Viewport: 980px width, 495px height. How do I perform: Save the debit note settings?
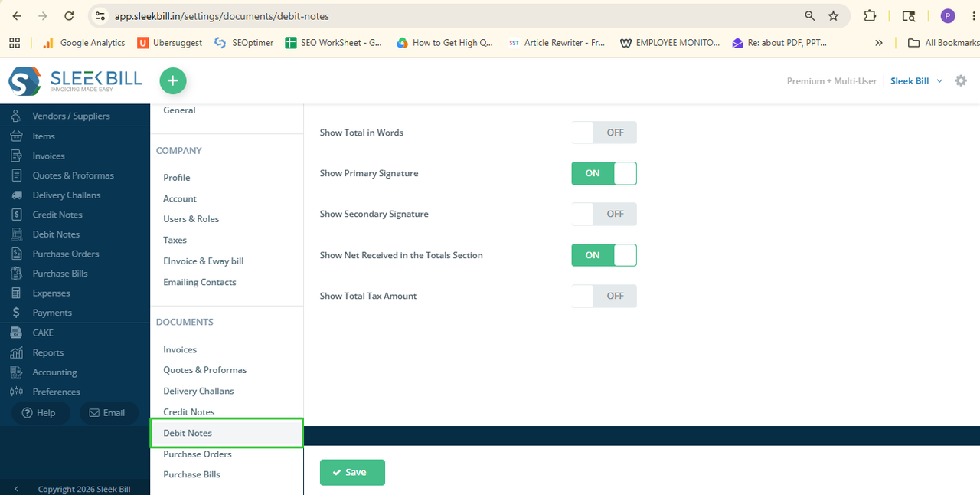pos(352,473)
